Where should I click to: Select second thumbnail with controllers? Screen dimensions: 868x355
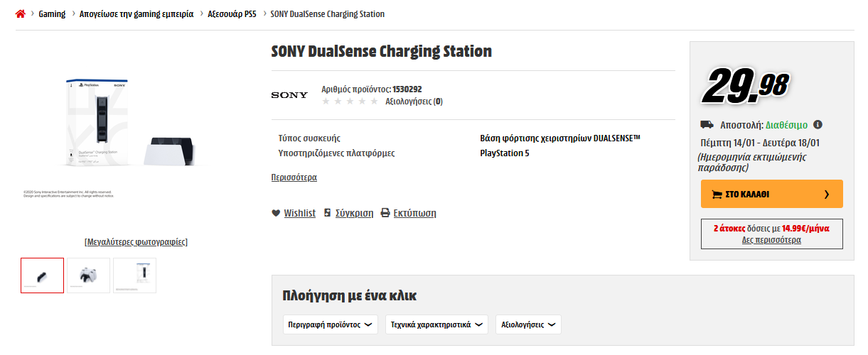pos(88,275)
